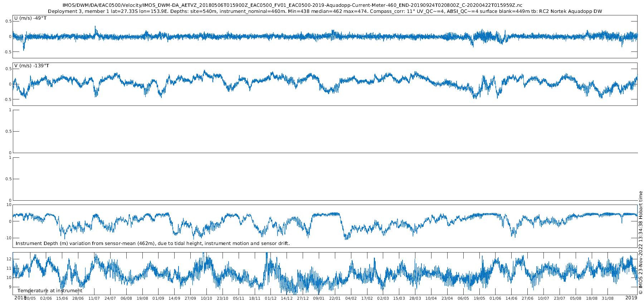Click the '19/08' date tick
This screenshot has height=304, width=644.
pos(142,299)
